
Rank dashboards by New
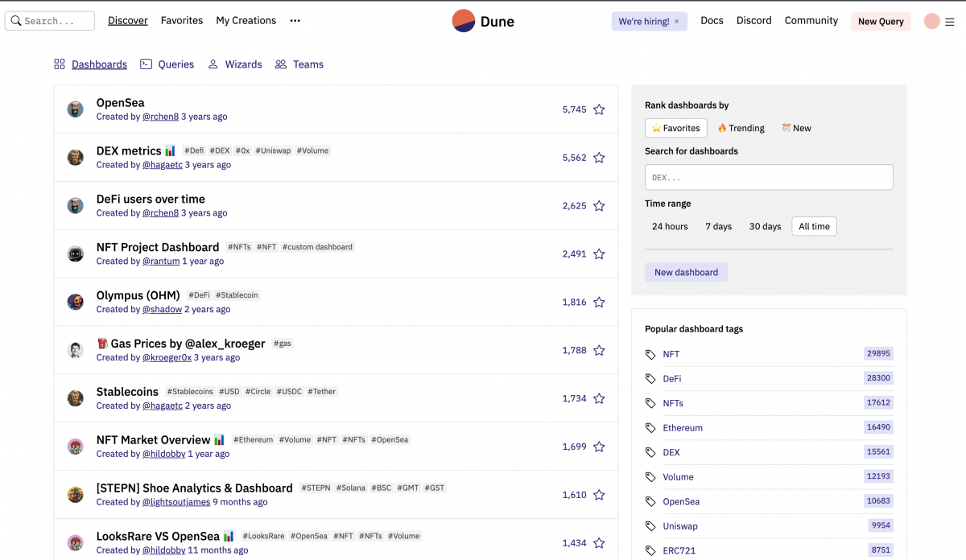point(796,128)
